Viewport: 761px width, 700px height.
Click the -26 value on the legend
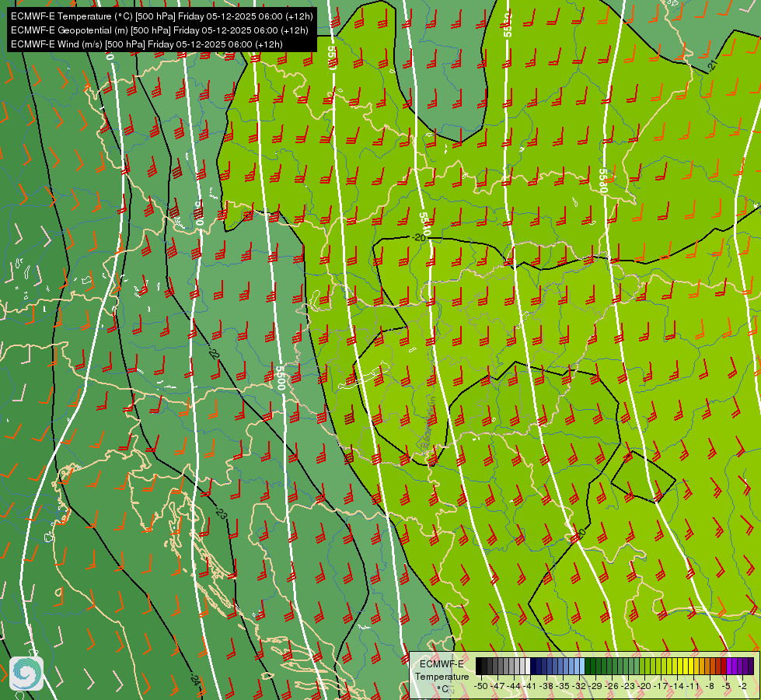pos(612,686)
